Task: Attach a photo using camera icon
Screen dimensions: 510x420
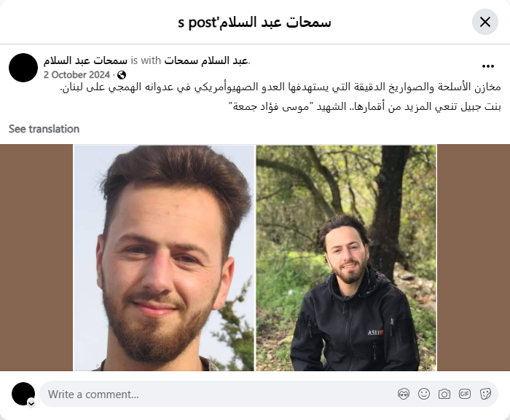Action: point(444,394)
